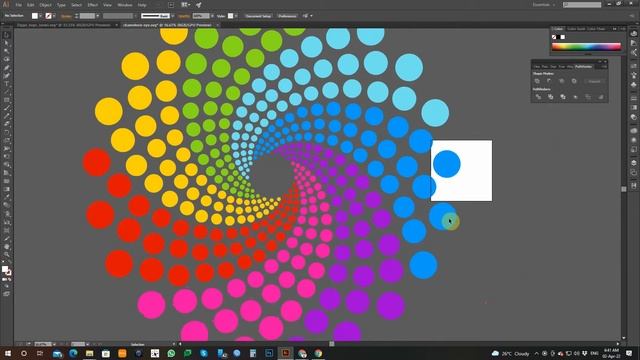Open the Type menu
Image resolution: width=640 pixels, height=360 pixels.
(61, 5)
